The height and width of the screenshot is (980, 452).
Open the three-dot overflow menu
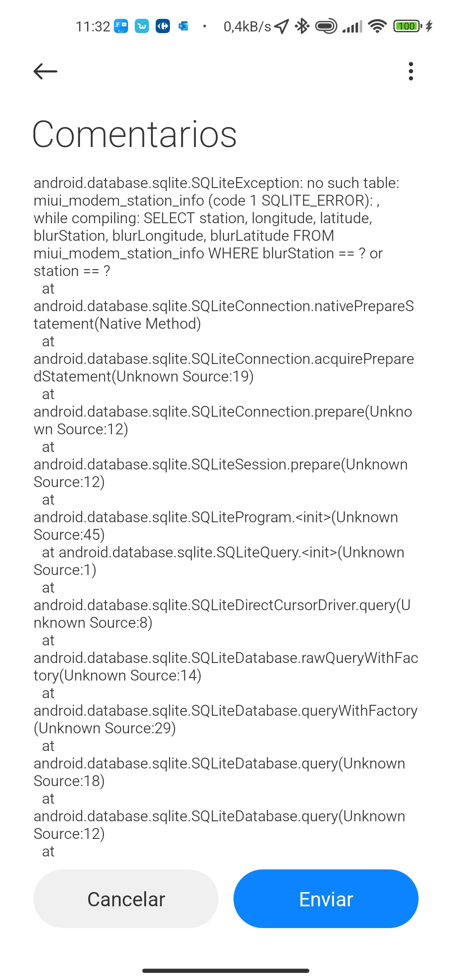tap(411, 71)
